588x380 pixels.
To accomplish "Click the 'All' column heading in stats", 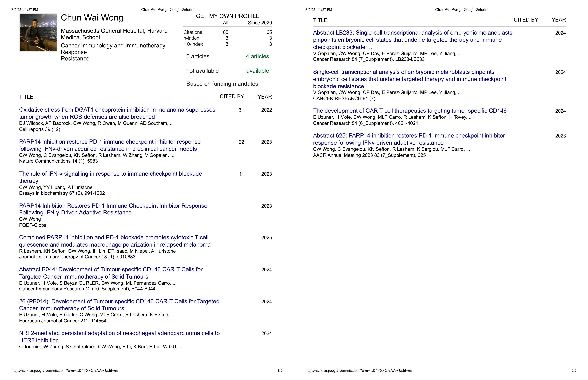I will coord(226,23).
